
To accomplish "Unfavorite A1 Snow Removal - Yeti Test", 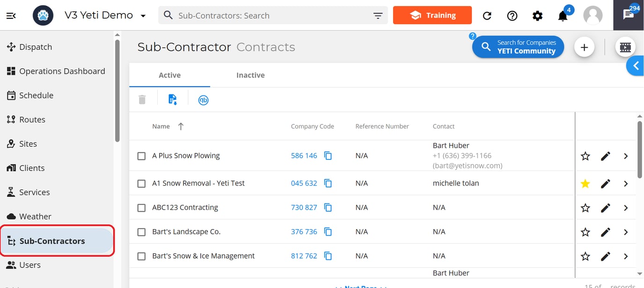I will (585, 183).
